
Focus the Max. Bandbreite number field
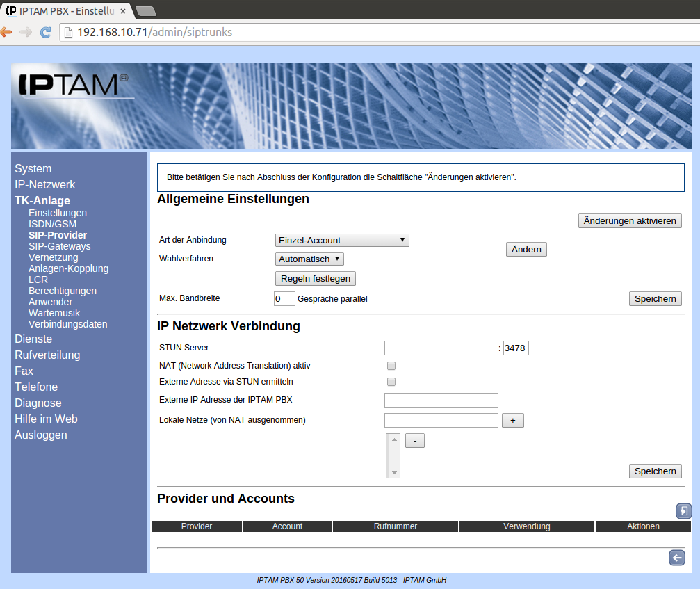[284, 299]
